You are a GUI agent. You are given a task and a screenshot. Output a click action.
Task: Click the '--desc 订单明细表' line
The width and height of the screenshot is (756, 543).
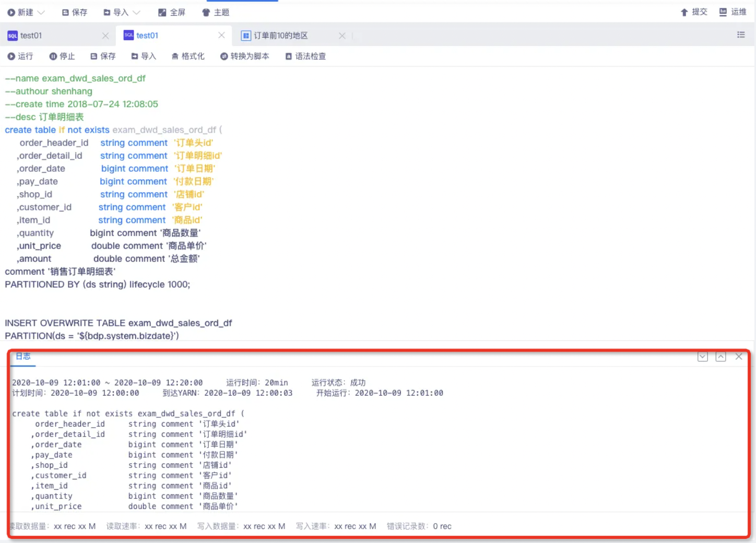tap(44, 117)
